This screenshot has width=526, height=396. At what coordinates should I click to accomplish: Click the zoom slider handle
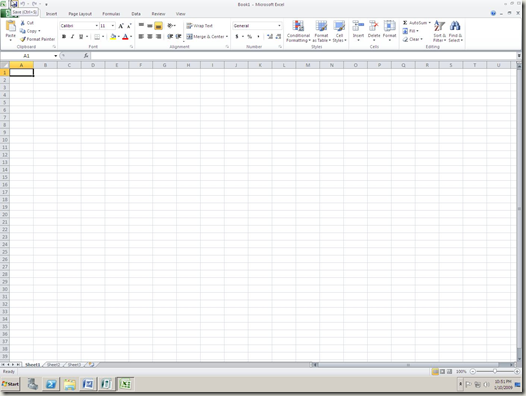495,372
